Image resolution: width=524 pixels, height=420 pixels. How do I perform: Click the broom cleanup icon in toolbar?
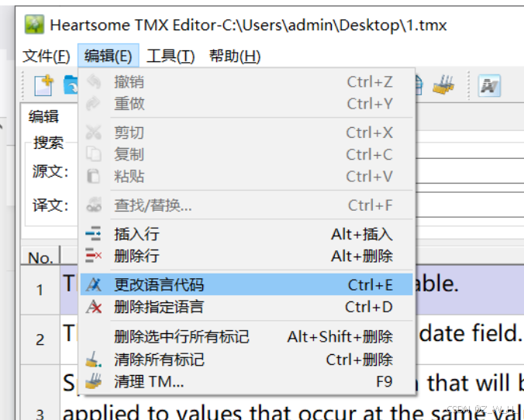pyautogui.click(x=443, y=85)
